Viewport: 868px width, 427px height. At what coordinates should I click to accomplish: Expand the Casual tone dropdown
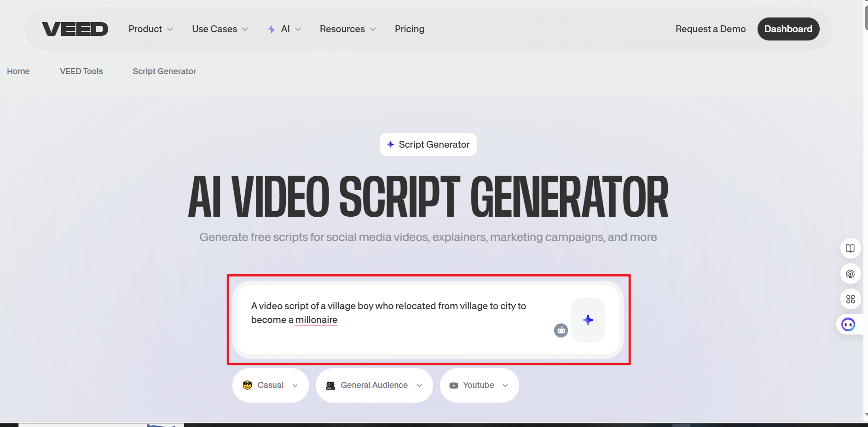tap(295, 385)
